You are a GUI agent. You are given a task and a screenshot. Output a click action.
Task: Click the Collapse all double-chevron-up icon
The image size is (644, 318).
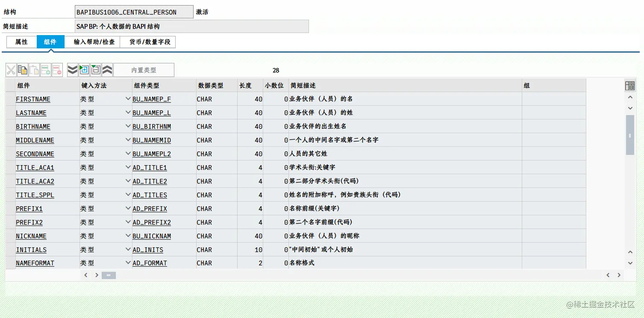(x=107, y=70)
